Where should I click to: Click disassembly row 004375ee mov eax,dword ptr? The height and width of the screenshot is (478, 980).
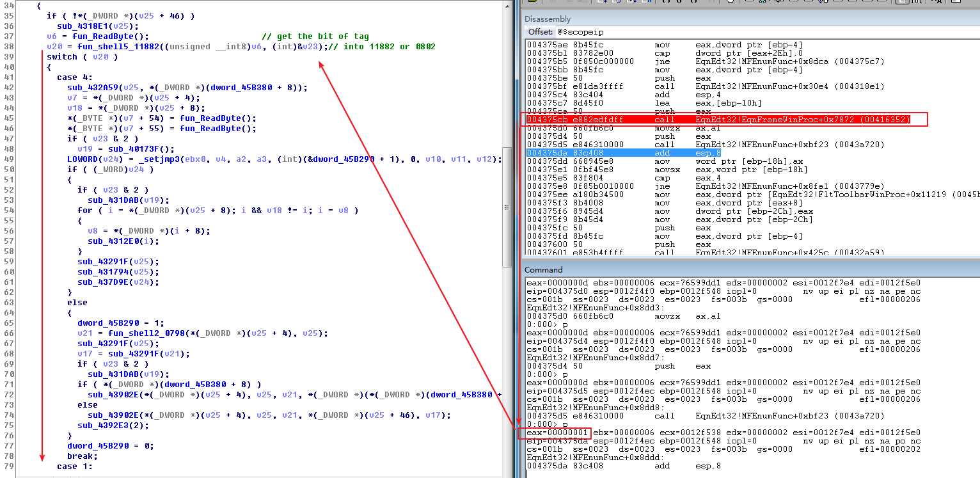pos(752,194)
